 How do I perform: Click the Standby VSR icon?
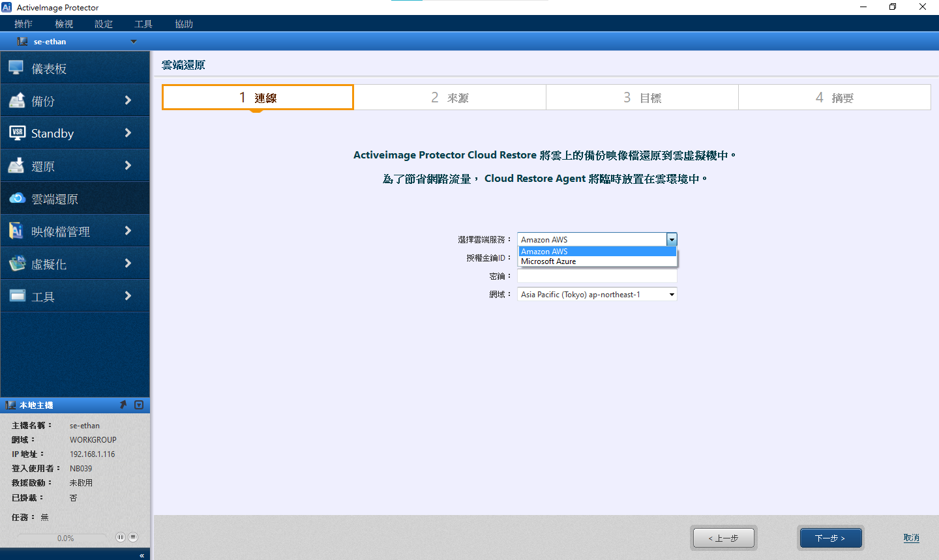(x=17, y=133)
